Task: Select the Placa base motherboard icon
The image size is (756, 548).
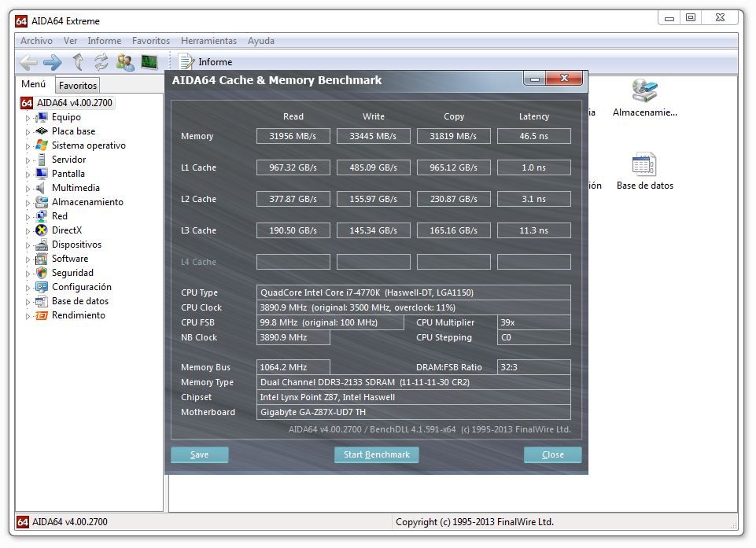Action: [42, 131]
